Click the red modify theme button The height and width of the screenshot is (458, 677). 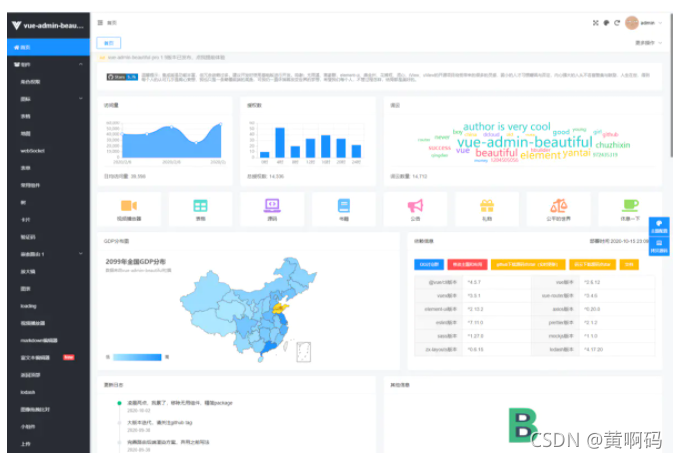[467, 264]
